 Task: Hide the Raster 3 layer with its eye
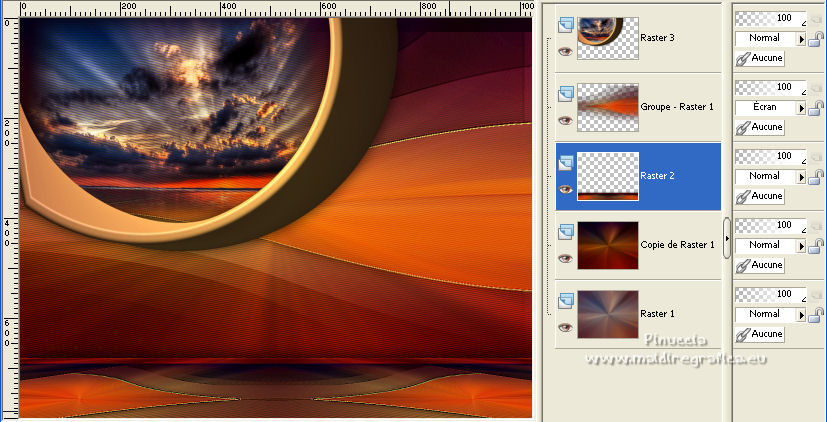point(565,52)
